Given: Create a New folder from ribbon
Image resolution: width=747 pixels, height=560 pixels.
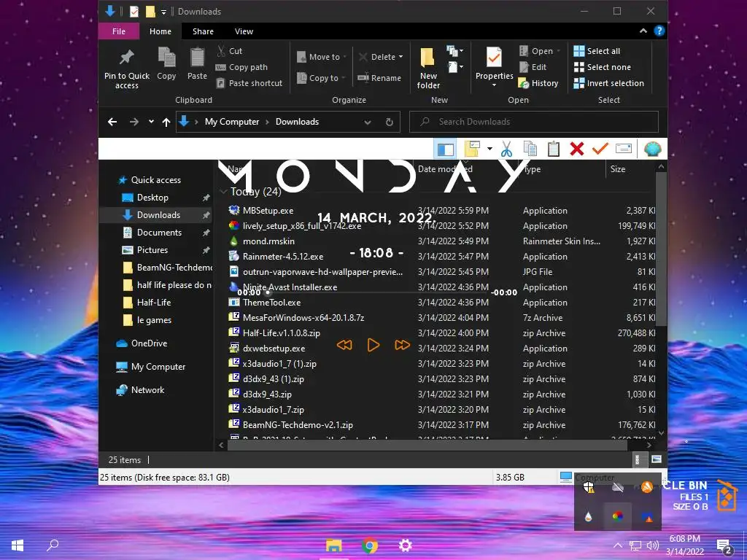Looking at the screenshot, I should [428, 68].
